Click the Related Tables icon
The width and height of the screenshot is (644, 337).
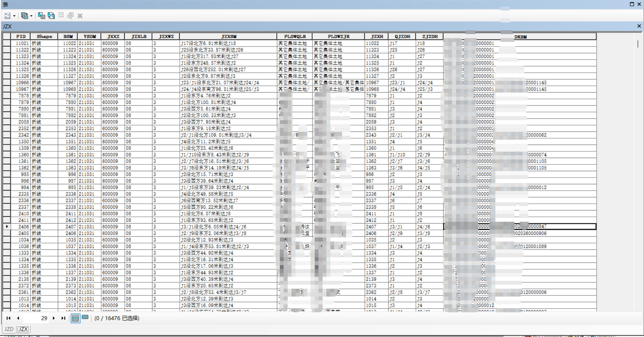point(24,16)
